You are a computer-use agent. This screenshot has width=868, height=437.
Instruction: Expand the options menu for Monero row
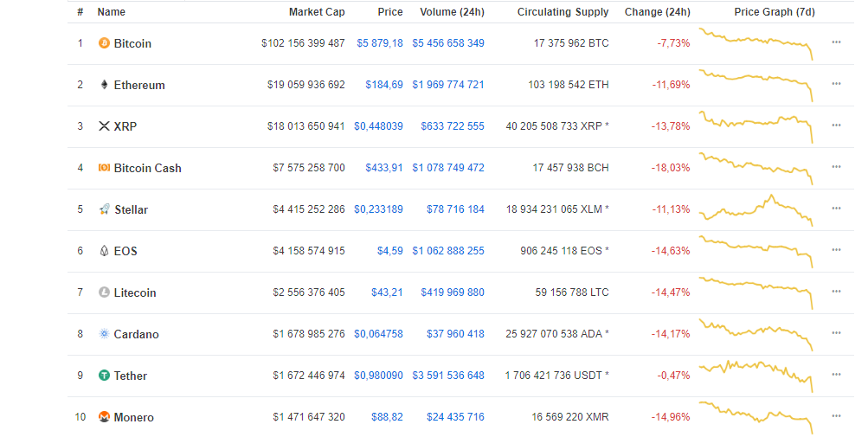point(836,416)
